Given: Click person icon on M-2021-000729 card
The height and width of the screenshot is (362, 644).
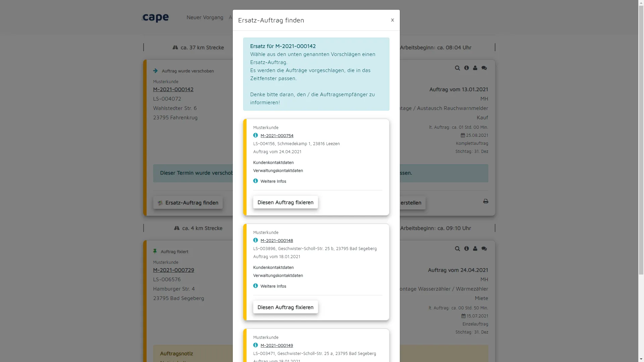Looking at the screenshot, I should pyautogui.click(x=475, y=249).
